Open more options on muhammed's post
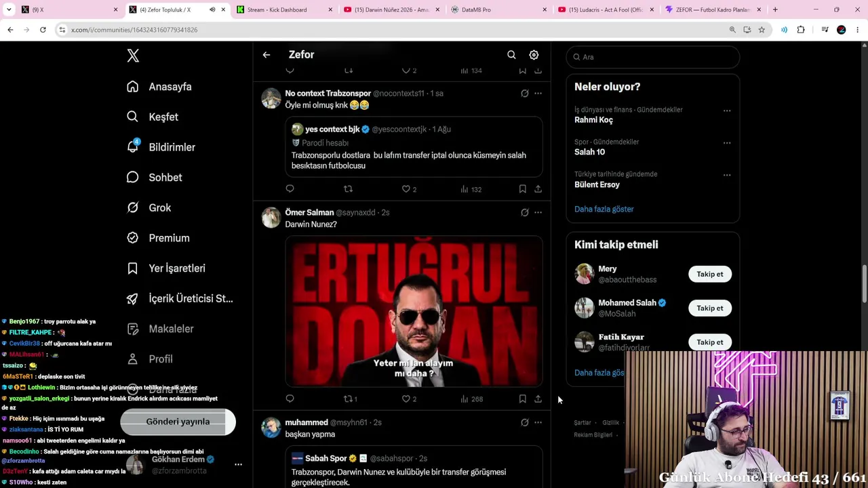The width and height of the screenshot is (868, 488). coord(538,423)
